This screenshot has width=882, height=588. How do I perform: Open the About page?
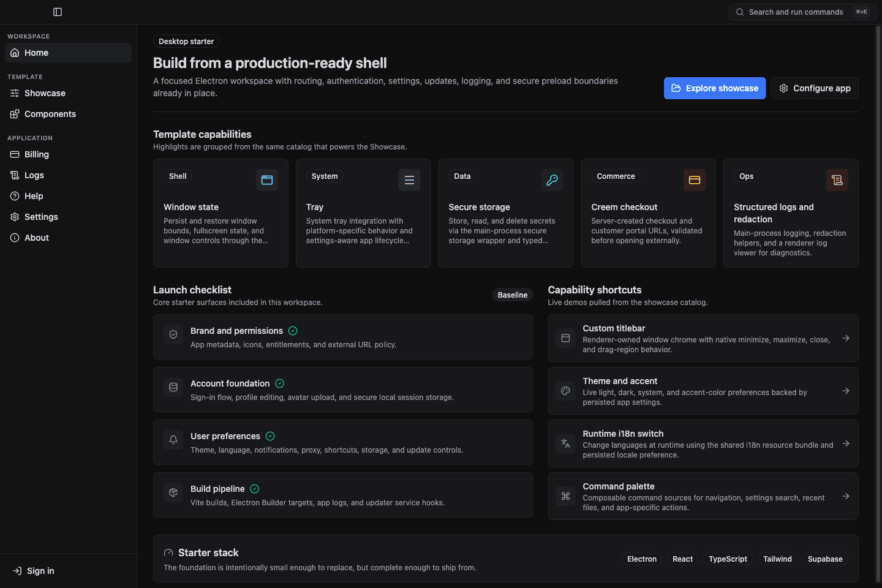click(x=68, y=238)
